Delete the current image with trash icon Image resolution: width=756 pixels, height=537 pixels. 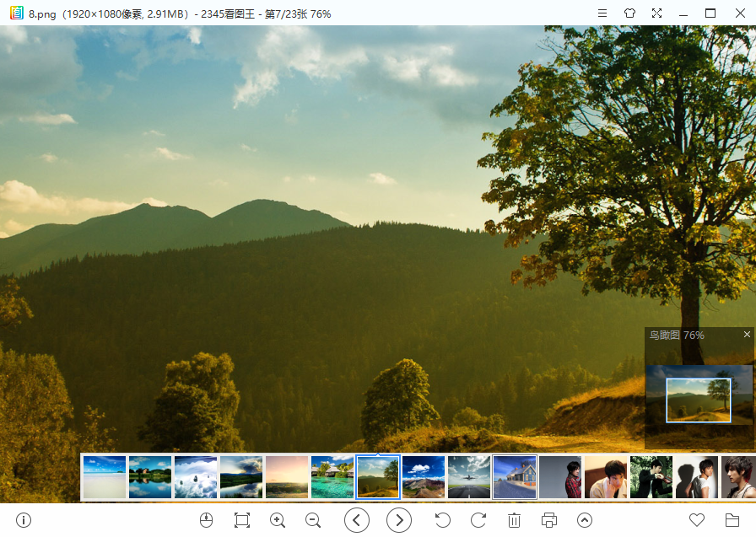(514, 520)
